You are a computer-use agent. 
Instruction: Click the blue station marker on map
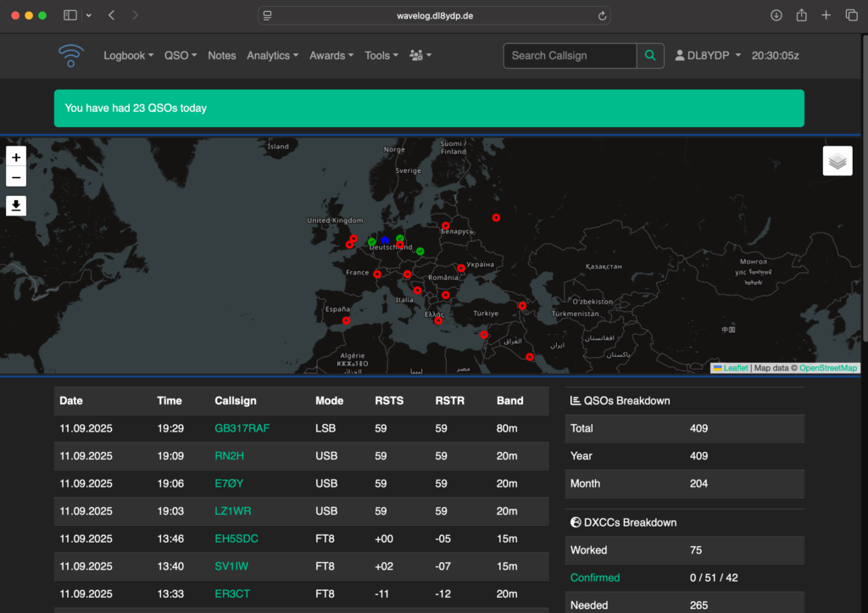pyautogui.click(x=385, y=241)
